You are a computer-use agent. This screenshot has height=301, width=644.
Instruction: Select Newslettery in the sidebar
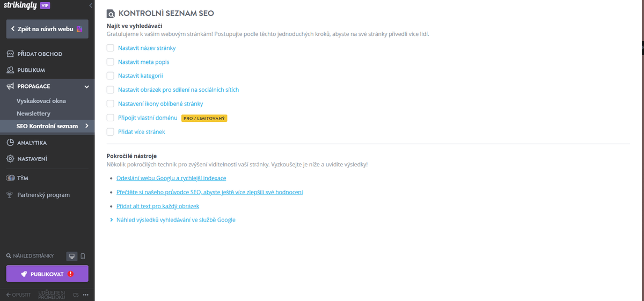33,114
